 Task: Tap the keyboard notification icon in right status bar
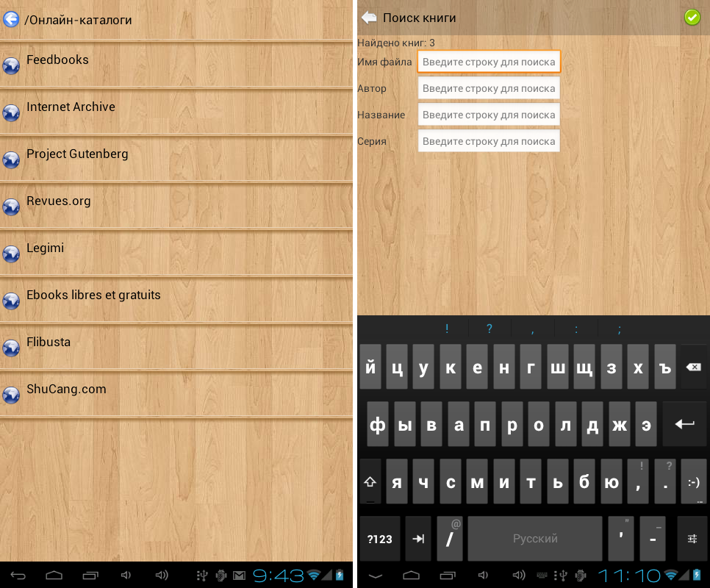tap(542, 576)
